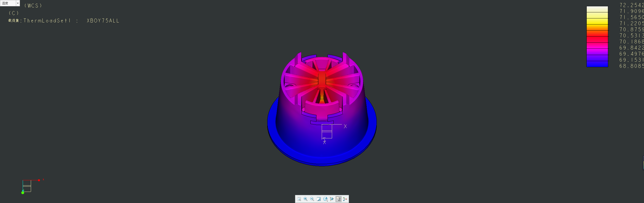Click the X axis label on the model WCS
Viewport: 644px width, 203px height.
(345, 126)
